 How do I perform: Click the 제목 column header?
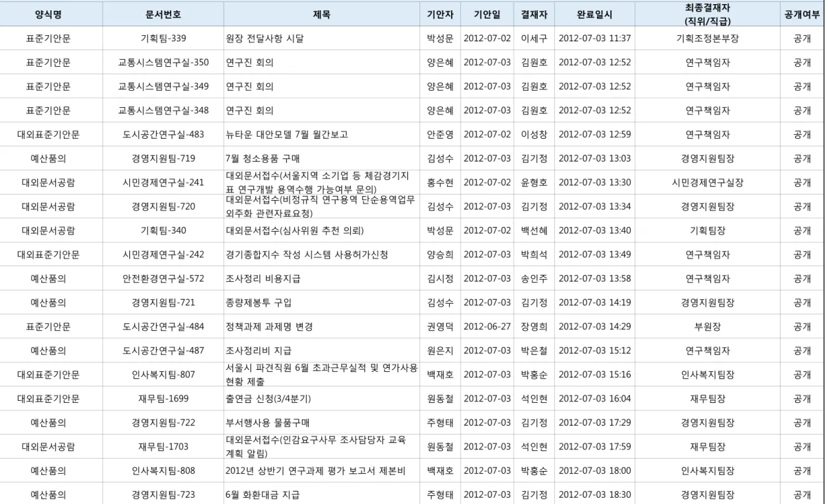pyautogui.click(x=321, y=14)
